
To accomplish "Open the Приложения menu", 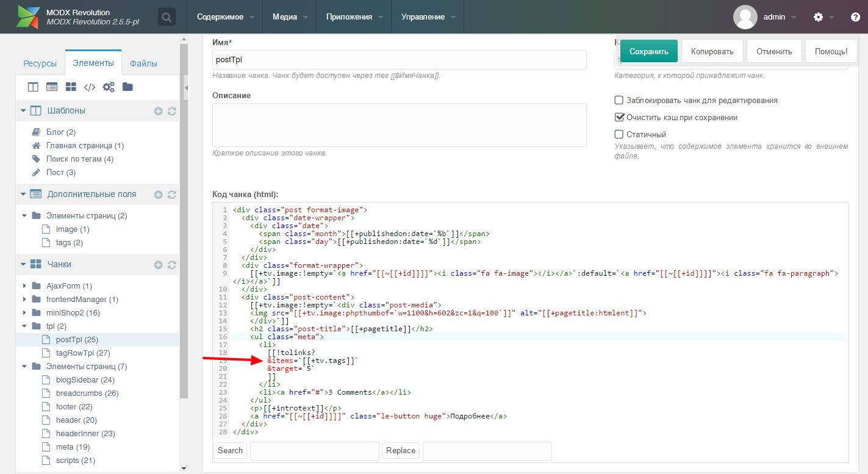I will pos(354,17).
